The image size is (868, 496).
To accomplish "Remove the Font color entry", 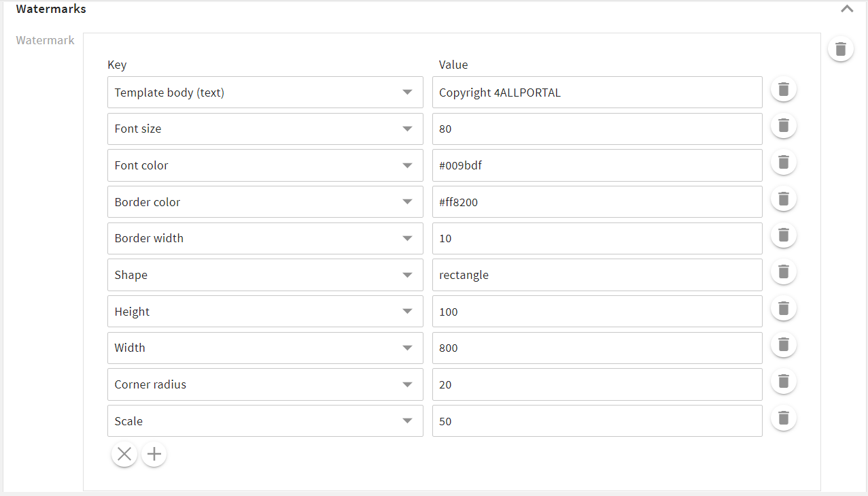I will (x=783, y=163).
